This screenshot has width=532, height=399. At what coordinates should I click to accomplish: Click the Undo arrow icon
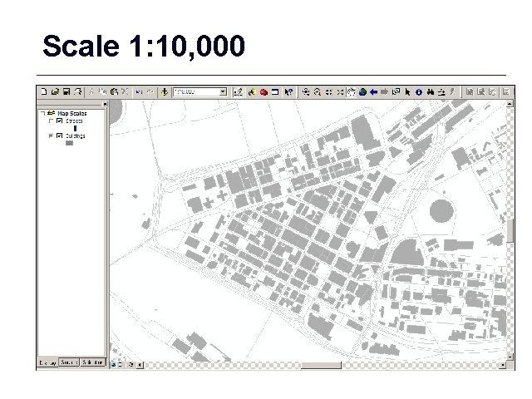(139, 91)
